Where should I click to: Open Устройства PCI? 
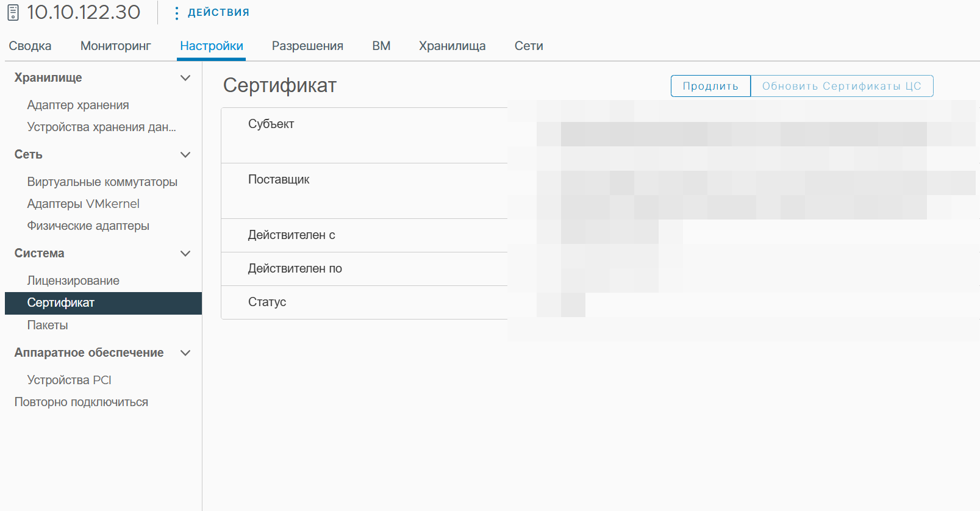click(69, 380)
